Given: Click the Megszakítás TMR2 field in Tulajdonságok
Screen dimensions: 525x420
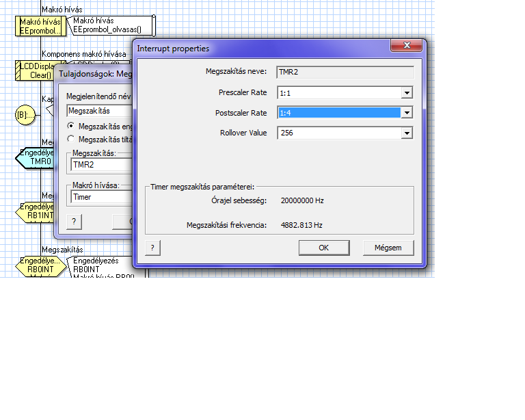Looking at the screenshot, I should pyautogui.click(x=102, y=165).
